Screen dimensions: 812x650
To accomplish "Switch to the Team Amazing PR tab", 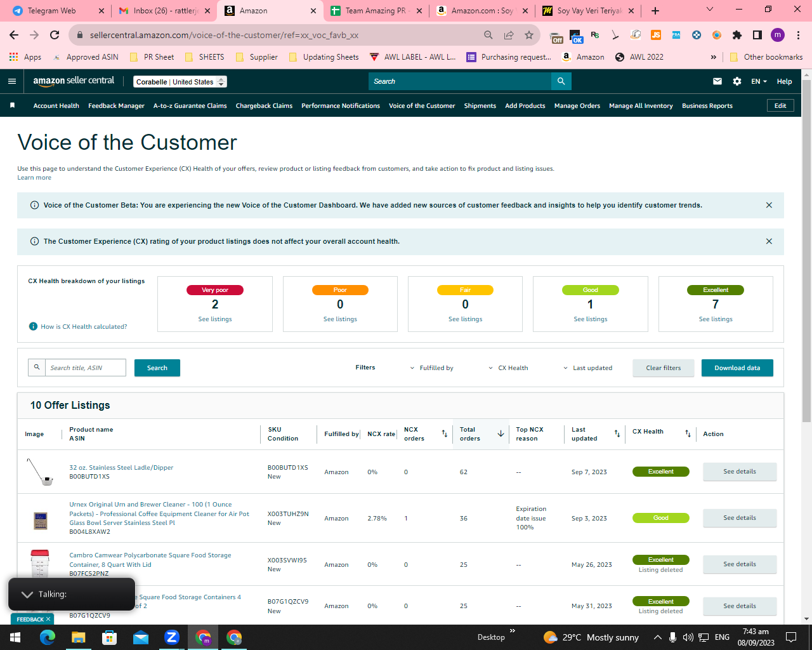I will 377,11.
